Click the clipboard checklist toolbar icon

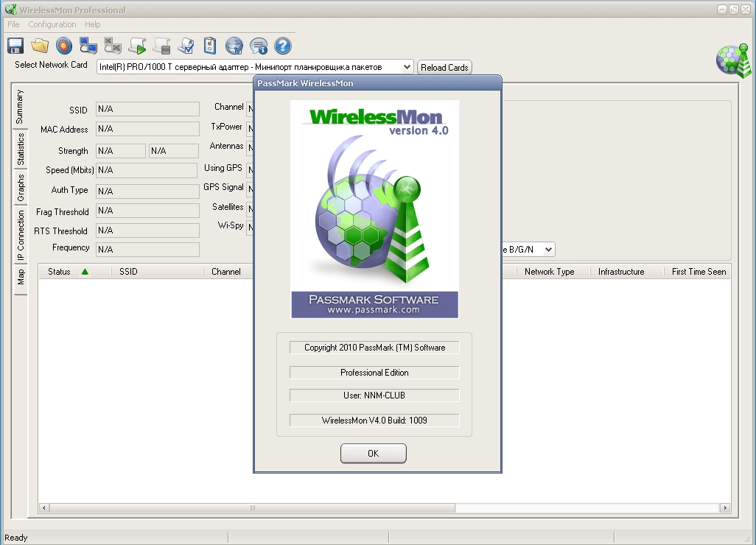[x=210, y=46]
